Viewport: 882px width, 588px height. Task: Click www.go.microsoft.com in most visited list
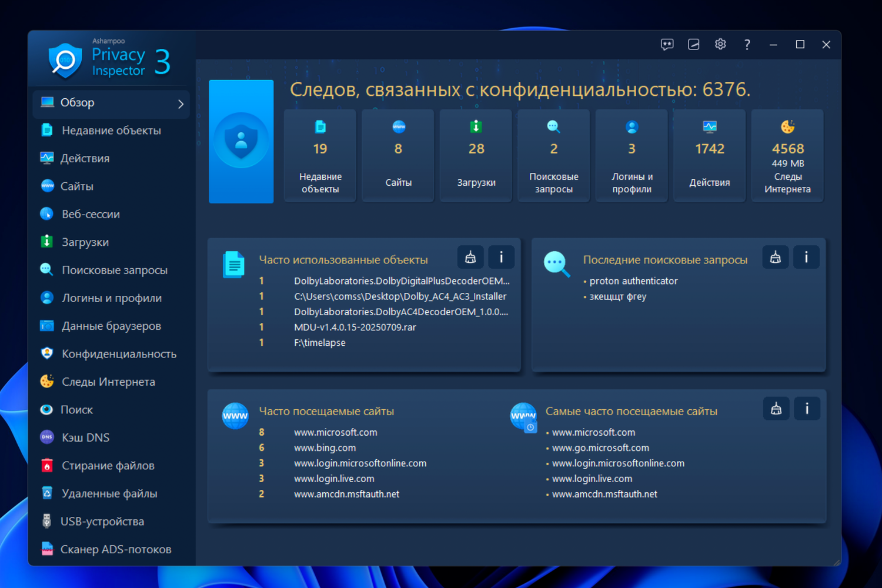(600, 448)
